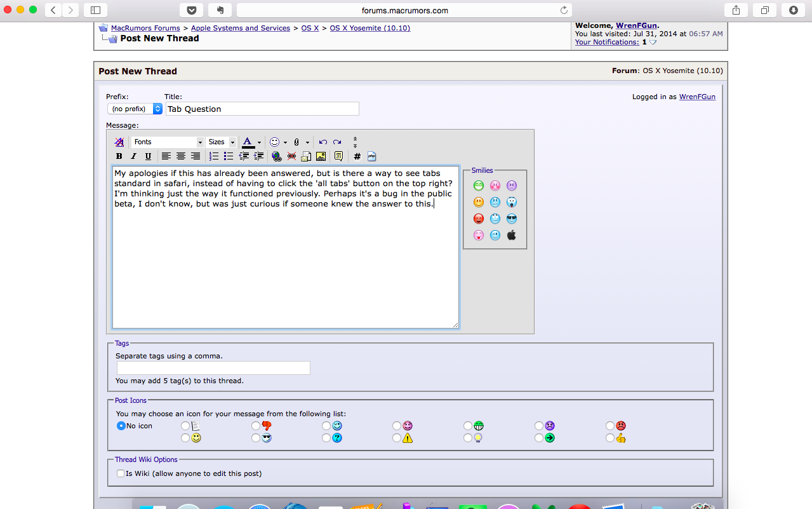Insert an ordered numbered list
Viewport: 812px width, 509px height.
pos(214,156)
